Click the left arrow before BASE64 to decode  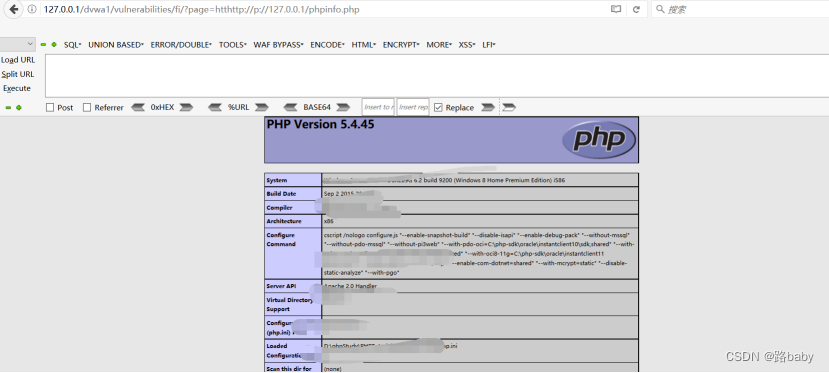tap(291, 107)
